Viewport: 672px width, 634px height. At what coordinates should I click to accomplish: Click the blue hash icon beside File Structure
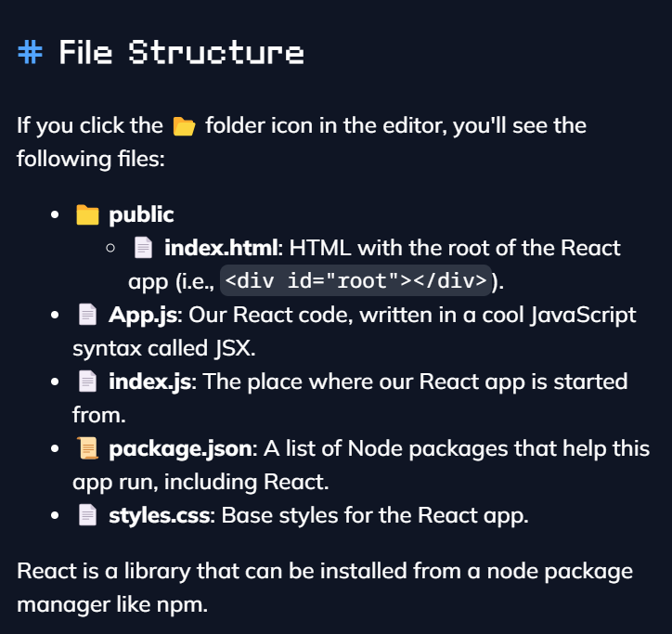(30, 52)
